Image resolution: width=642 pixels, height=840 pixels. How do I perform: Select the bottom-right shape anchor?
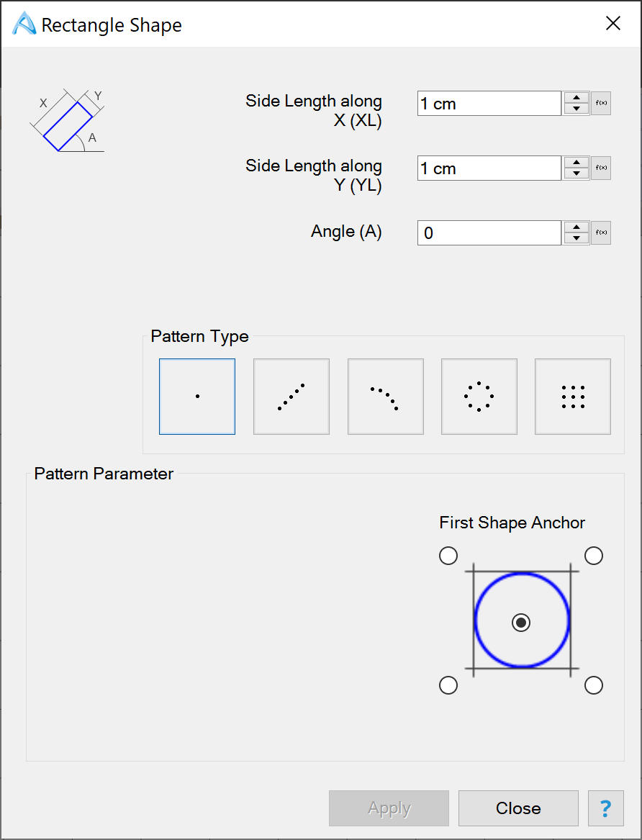coord(594,685)
